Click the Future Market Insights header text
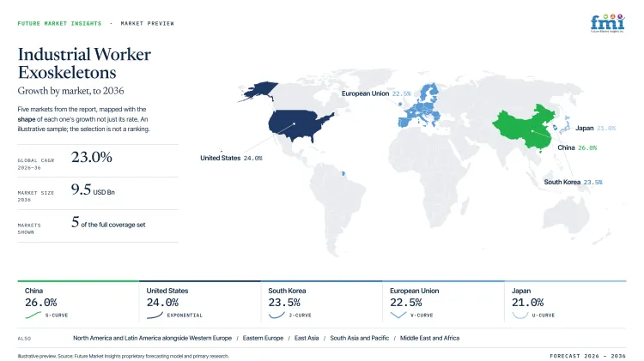Screen dimensions: 644x361 (x=59, y=23)
